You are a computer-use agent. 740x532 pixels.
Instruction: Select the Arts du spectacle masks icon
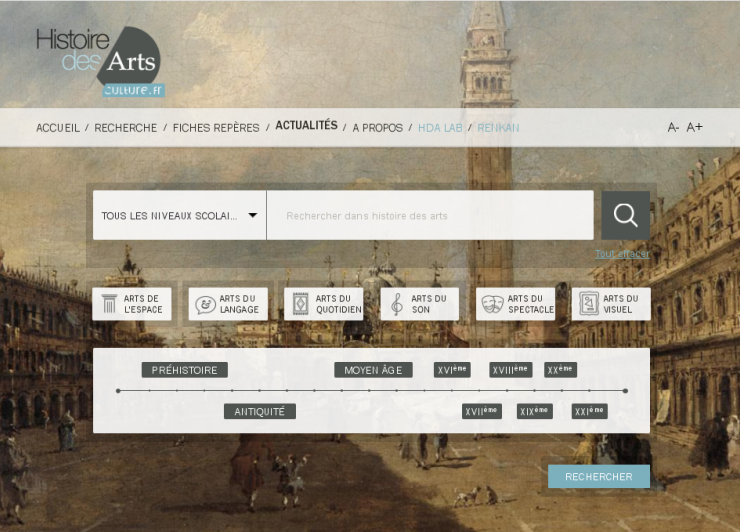(x=492, y=304)
